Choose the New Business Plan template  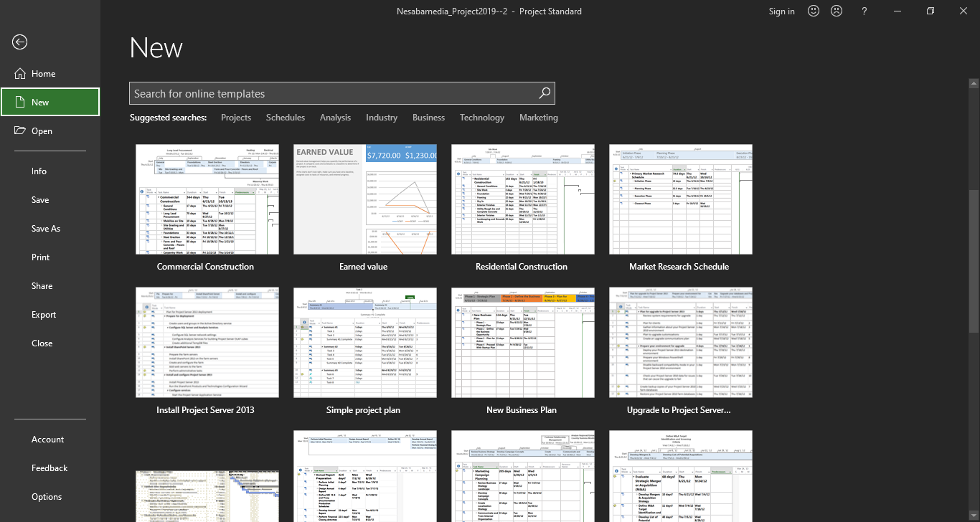pos(522,343)
